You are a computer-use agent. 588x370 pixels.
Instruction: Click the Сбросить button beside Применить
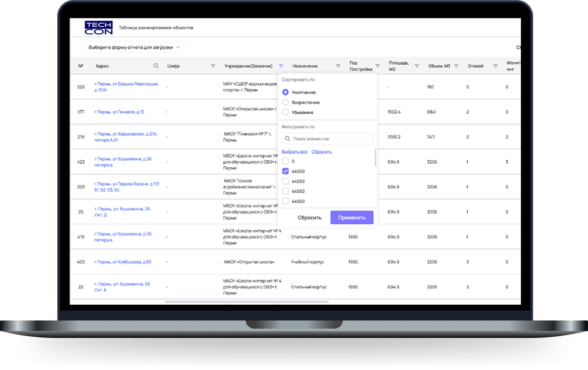point(309,217)
